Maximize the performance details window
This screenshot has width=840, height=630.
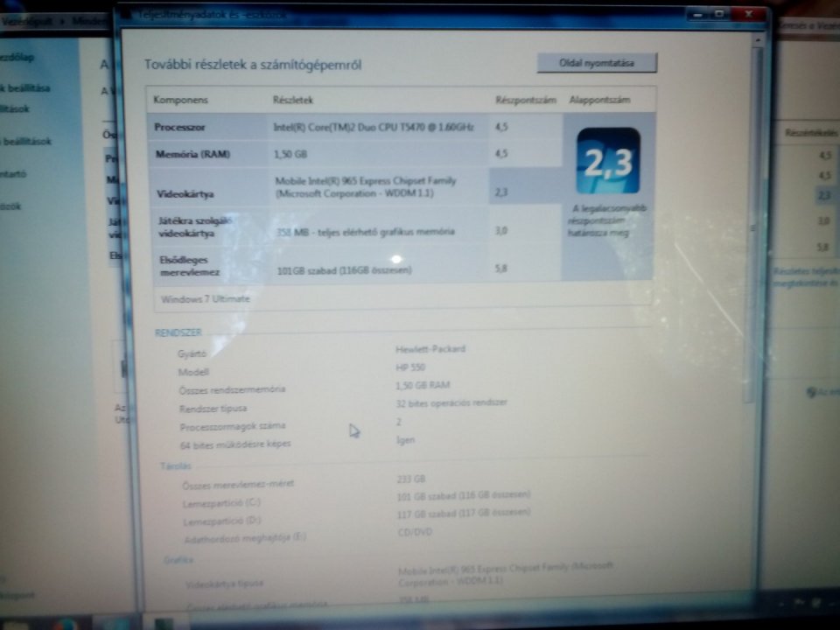click(719, 14)
